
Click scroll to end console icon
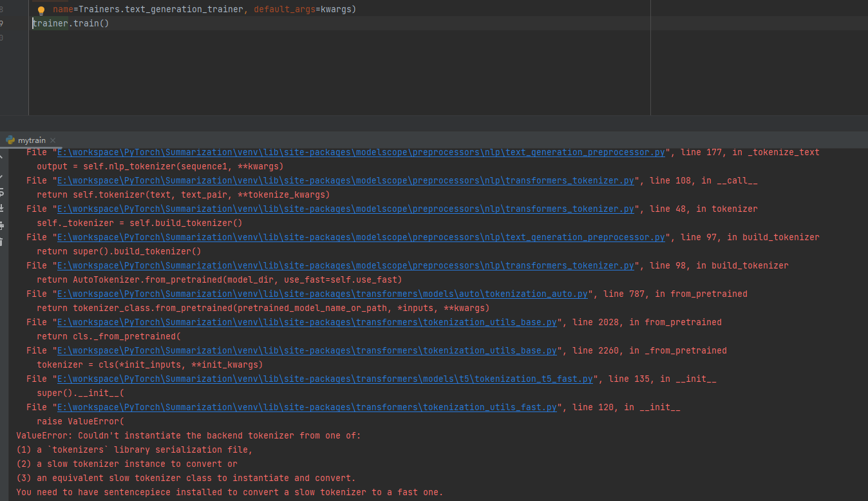[x=1, y=208]
